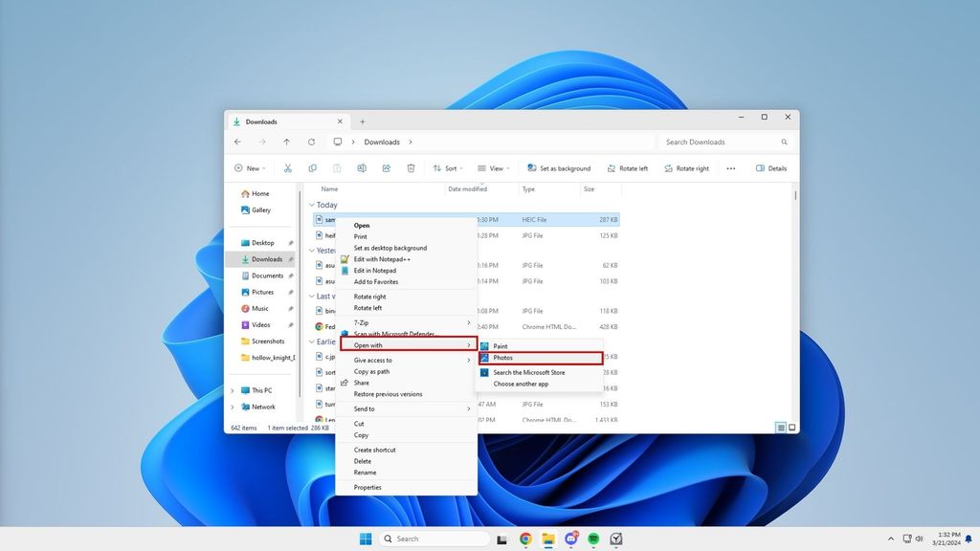Open the View dropdown

click(x=493, y=167)
